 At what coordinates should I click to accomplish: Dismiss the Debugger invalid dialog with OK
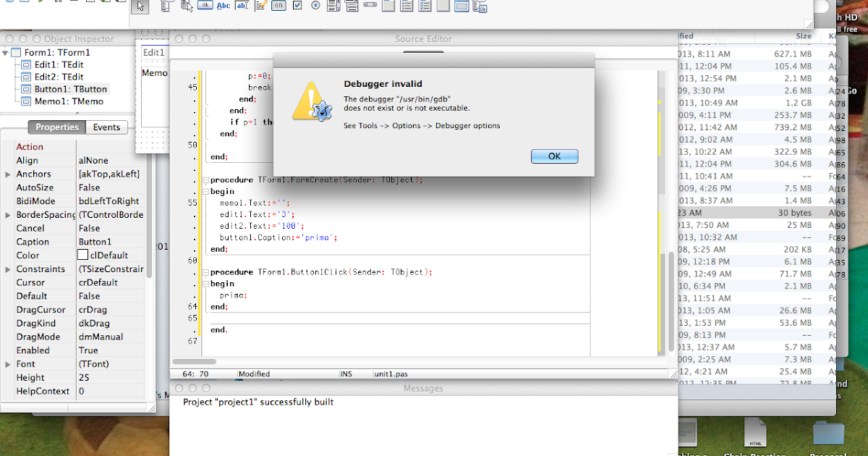554,156
